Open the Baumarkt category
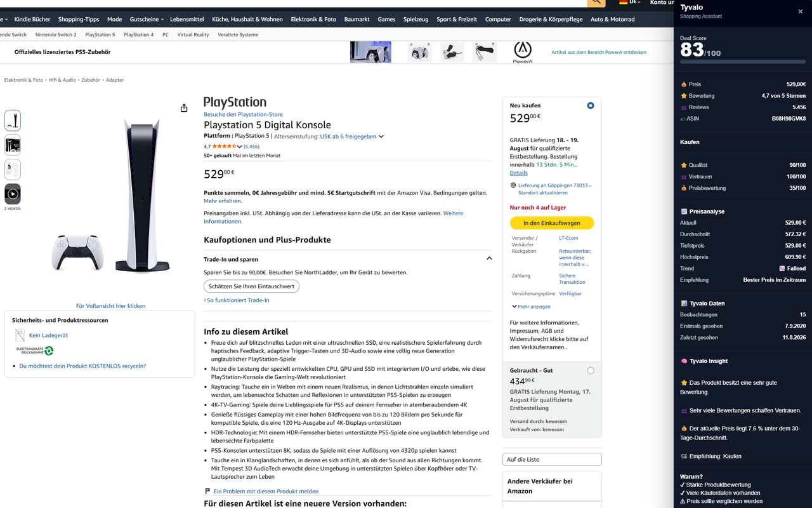The height and width of the screenshot is (508, 812). (357, 20)
